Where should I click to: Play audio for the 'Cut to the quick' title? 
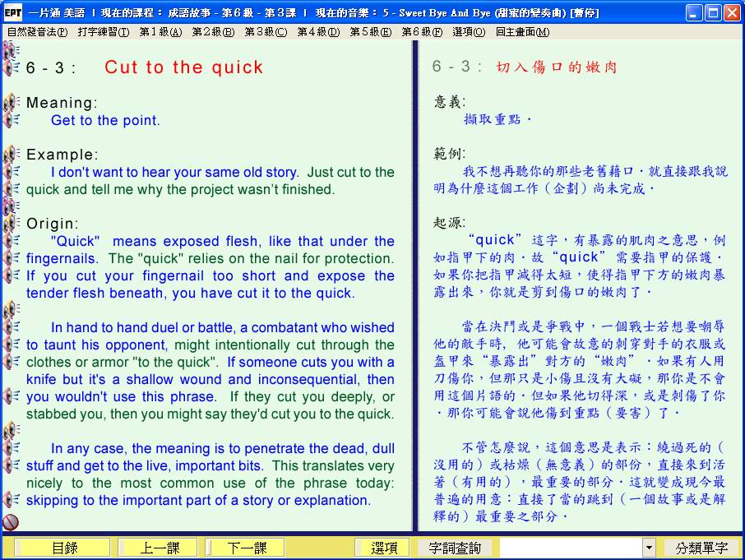pos(12,67)
